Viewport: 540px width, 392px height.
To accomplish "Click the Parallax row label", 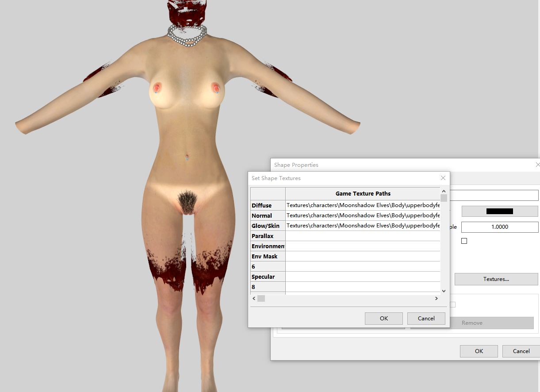I will [268, 236].
